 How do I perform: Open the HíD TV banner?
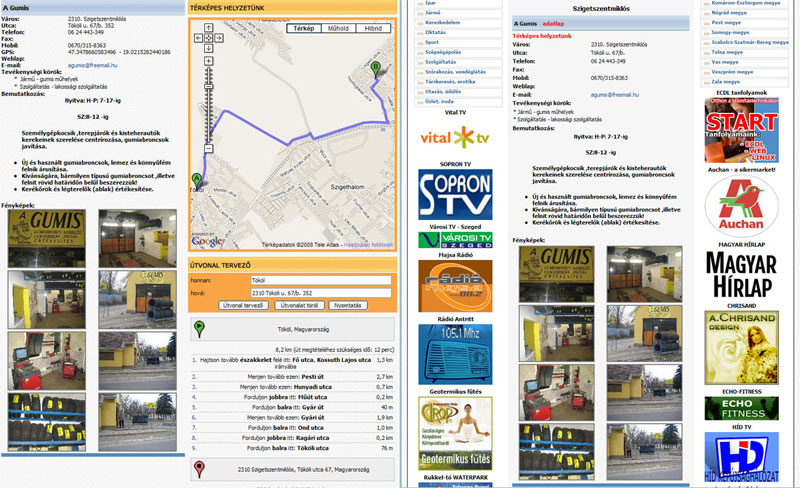click(742, 457)
